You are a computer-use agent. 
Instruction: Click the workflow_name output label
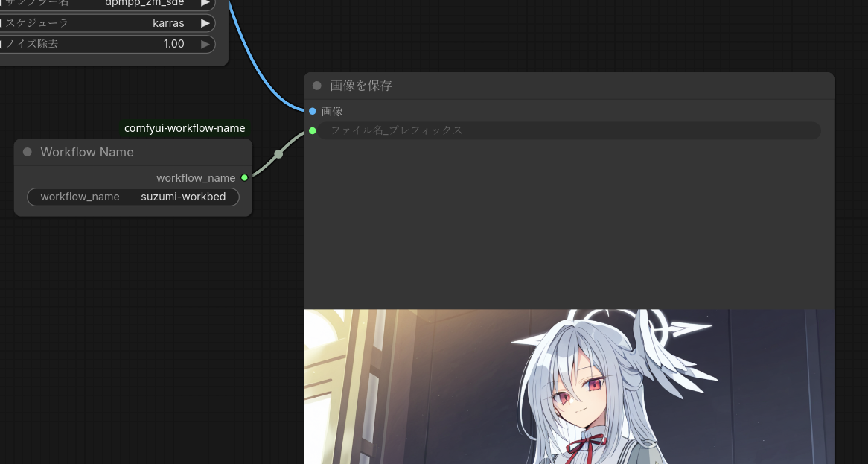[196, 178]
